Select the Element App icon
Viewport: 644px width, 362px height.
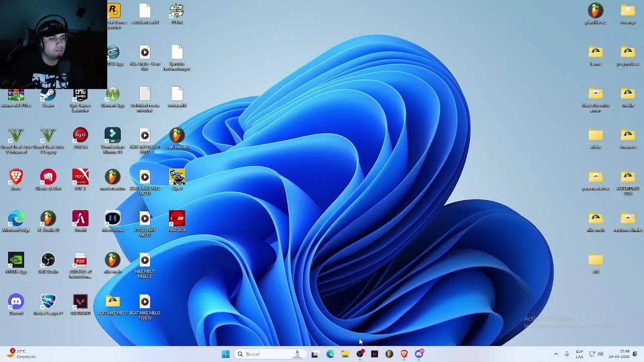pyautogui.click(x=113, y=97)
